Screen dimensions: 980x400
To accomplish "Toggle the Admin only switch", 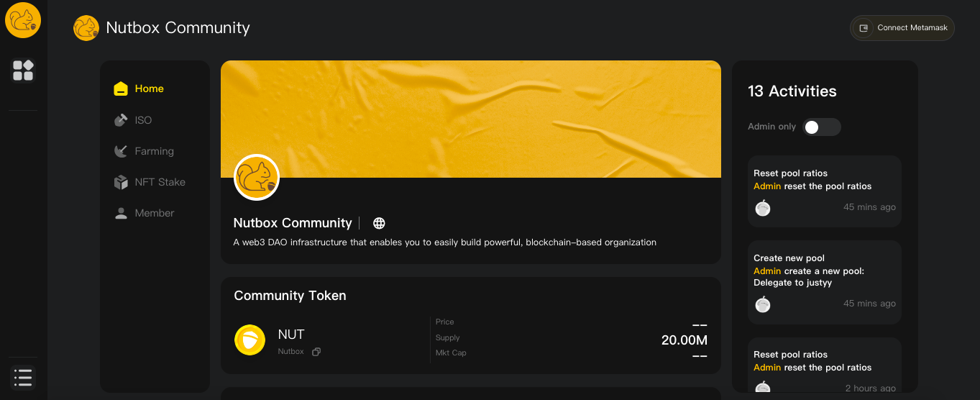I will click(x=822, y=127).
